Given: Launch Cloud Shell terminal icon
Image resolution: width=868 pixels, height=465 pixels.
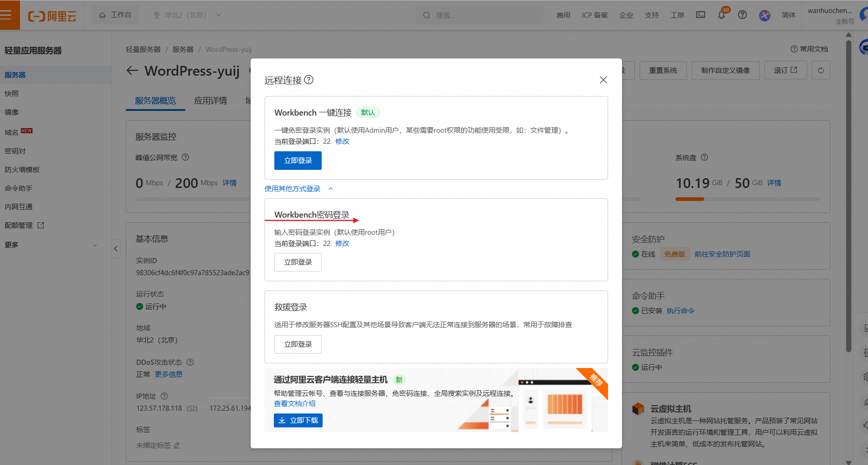Looking at the screenshot, I should [x=700, y=15].
